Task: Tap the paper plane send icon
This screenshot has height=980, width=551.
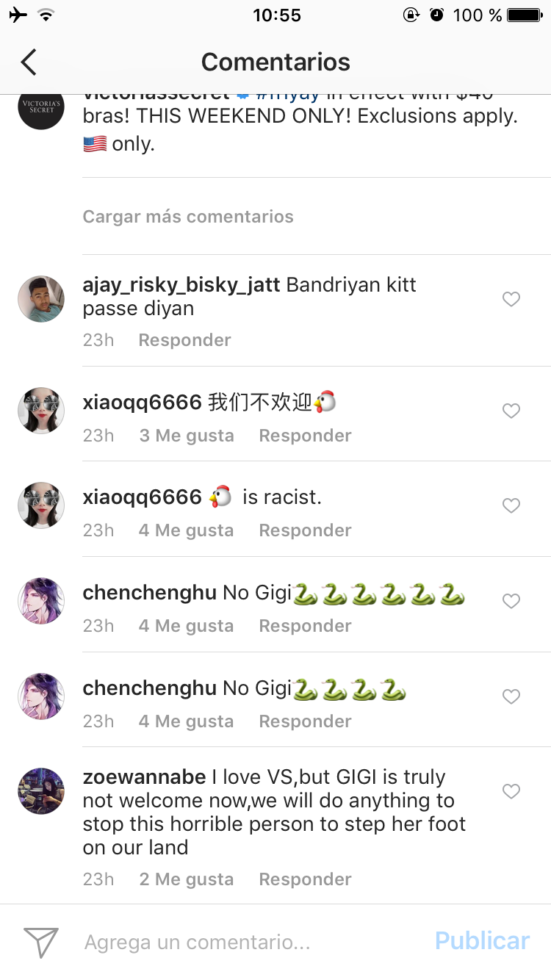Action: 41,941
